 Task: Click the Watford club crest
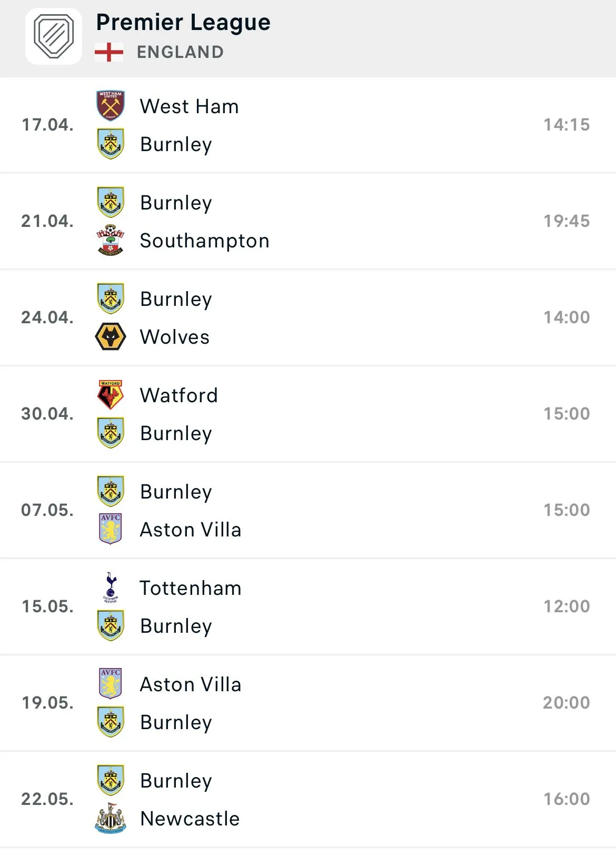(111, 395)
